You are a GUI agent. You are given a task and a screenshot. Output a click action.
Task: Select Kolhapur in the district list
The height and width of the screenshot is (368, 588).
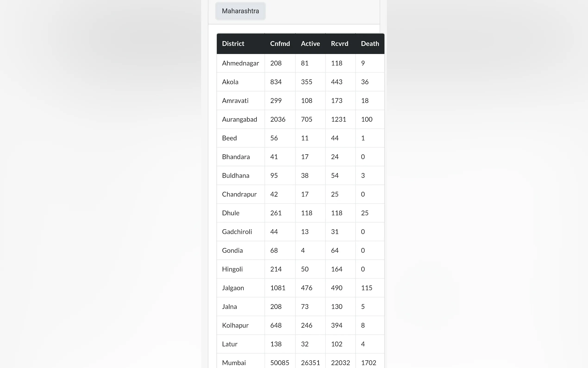point(235,325)
